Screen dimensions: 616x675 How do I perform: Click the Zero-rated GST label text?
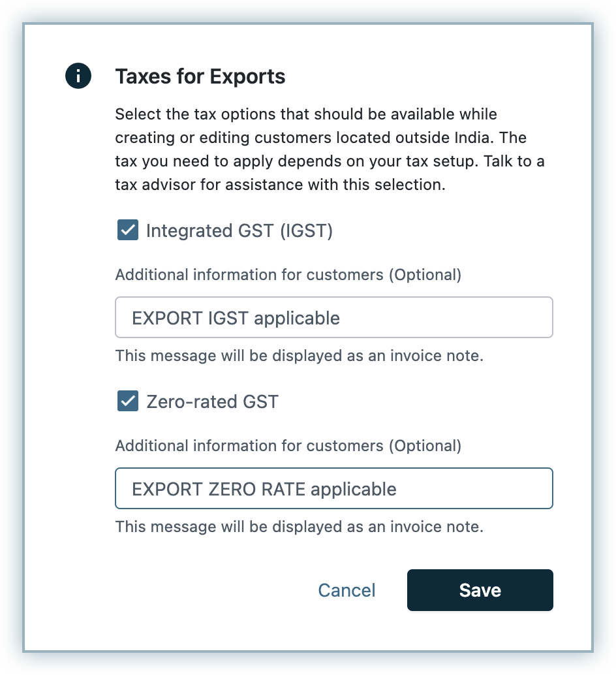[x=212, y=401]
